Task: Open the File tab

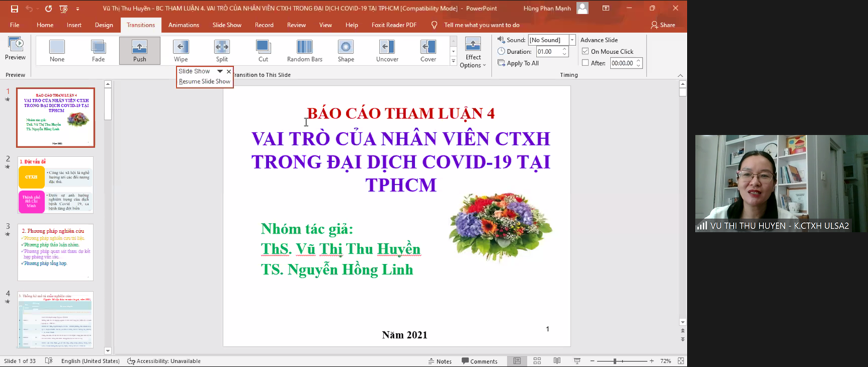Action: point(14,25)
